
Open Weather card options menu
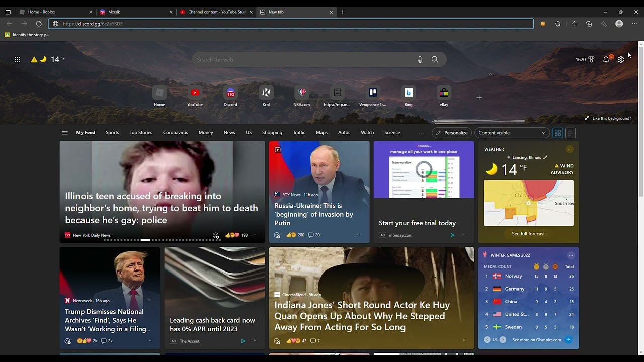click(x=570, y=149)
